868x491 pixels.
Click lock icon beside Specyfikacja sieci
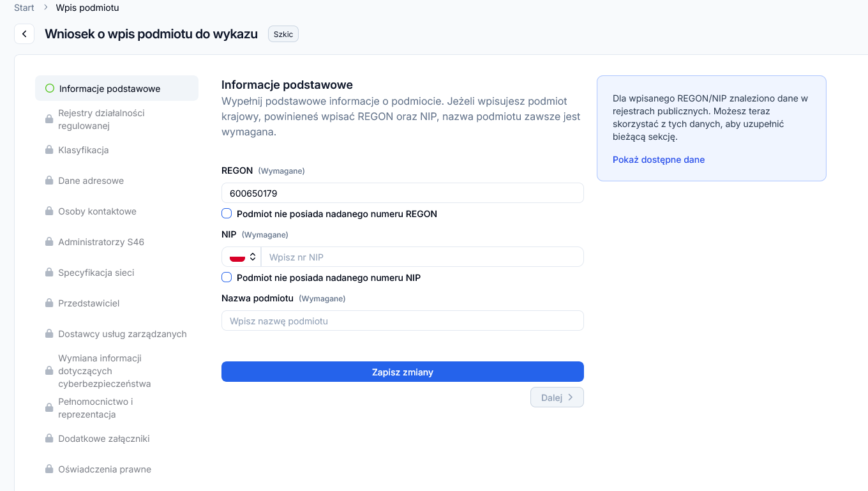pos(49,273)
